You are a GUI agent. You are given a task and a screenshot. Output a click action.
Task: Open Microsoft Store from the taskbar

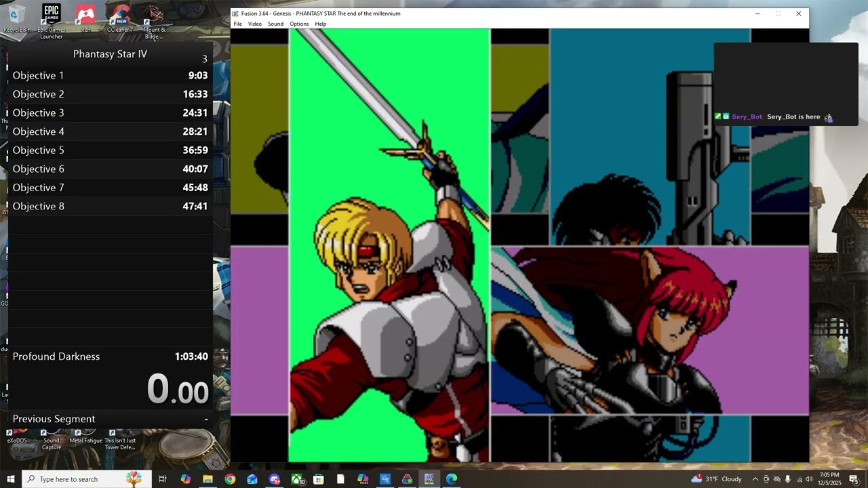pyautogui.click(x=318, y=479)
